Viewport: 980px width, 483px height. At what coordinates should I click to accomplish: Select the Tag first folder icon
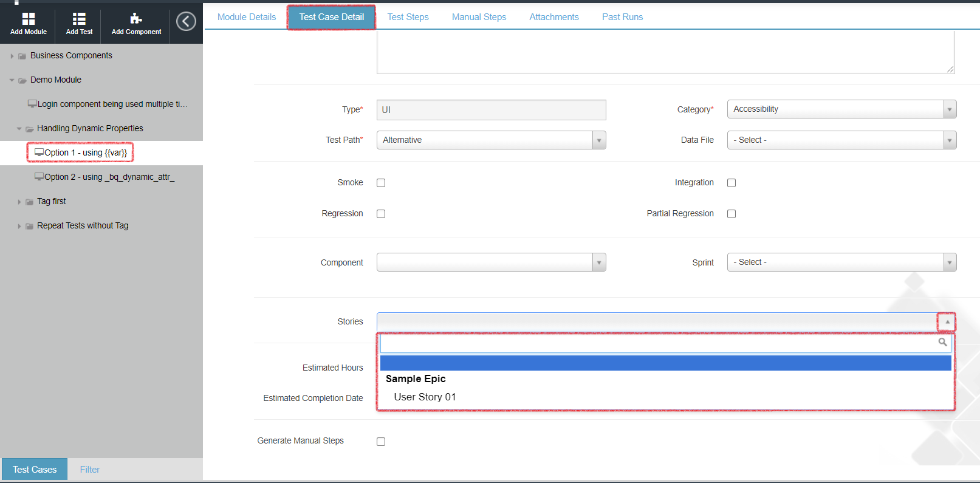point(29,202)
